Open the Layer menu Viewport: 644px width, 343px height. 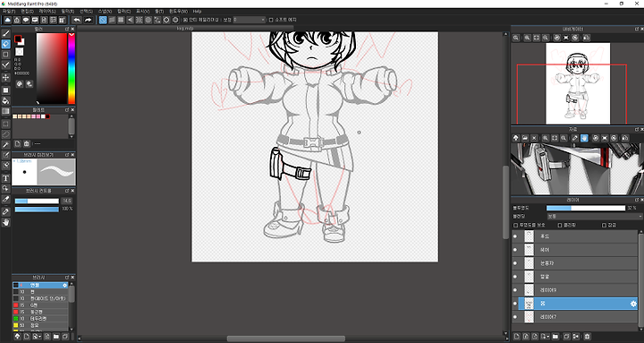[x=47, y=11]
